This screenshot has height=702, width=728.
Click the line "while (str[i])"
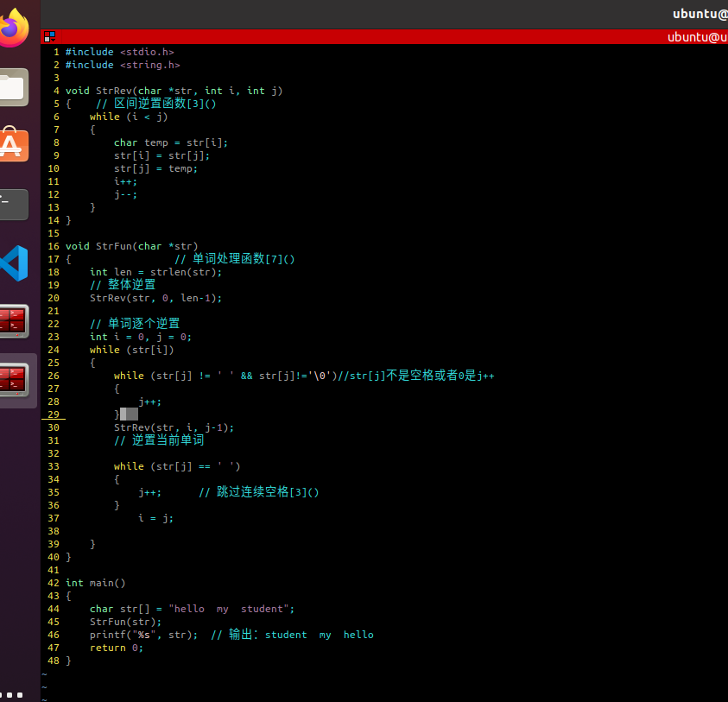[x=132, y=350]
